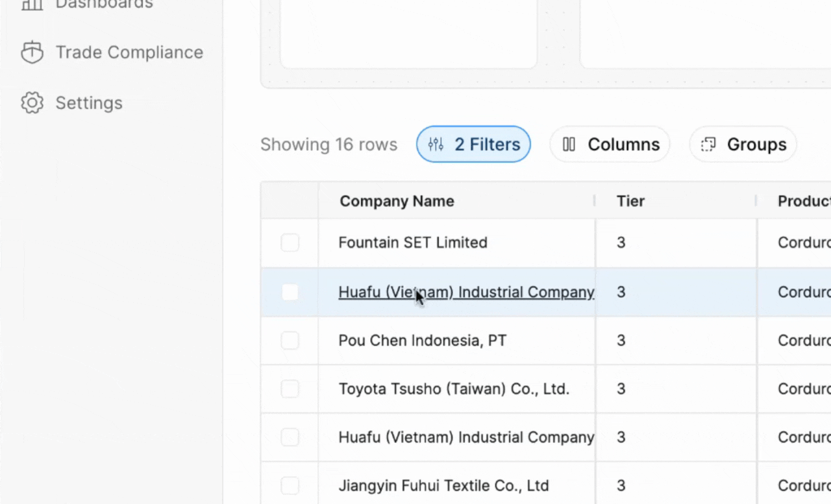Check the Toyota Tsusho (Taiwan) row checkbox
Viewport: 831px width, 504px height.
(290, 389)
